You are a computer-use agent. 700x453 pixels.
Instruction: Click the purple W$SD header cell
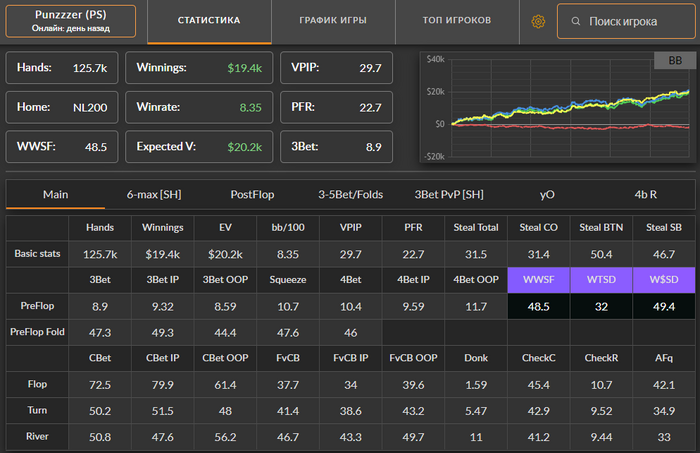664,280
